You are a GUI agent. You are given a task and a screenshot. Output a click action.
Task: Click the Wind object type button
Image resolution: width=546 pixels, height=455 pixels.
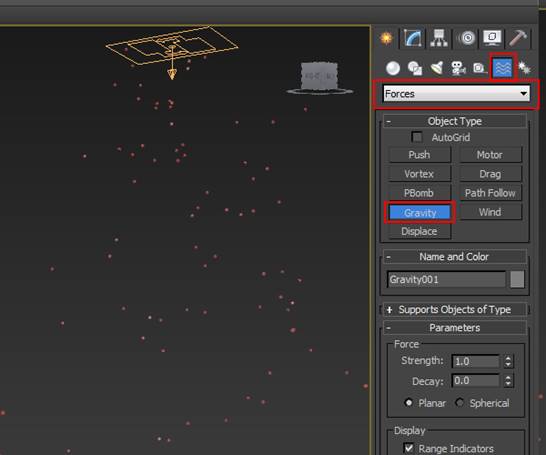(x=490, y=212)
